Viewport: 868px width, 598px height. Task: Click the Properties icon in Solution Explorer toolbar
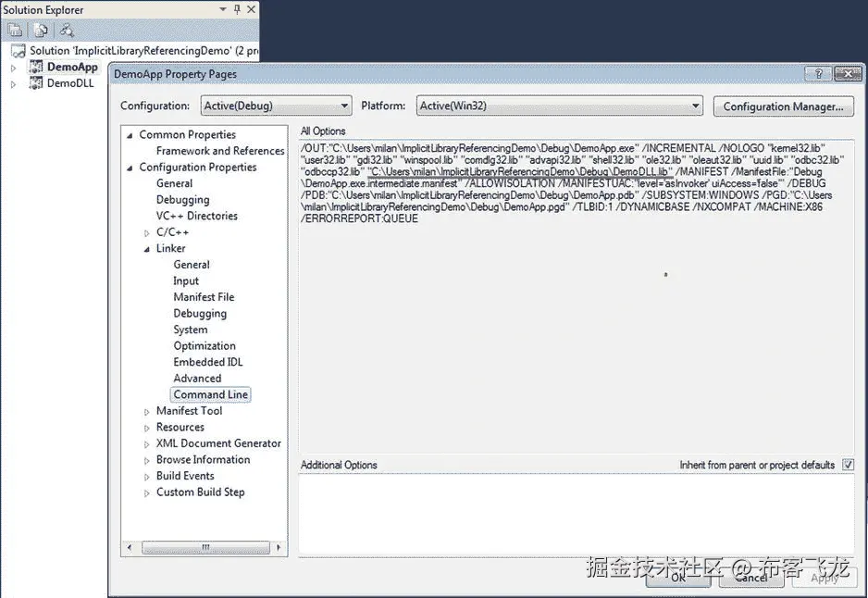click(x=14, y=30)
